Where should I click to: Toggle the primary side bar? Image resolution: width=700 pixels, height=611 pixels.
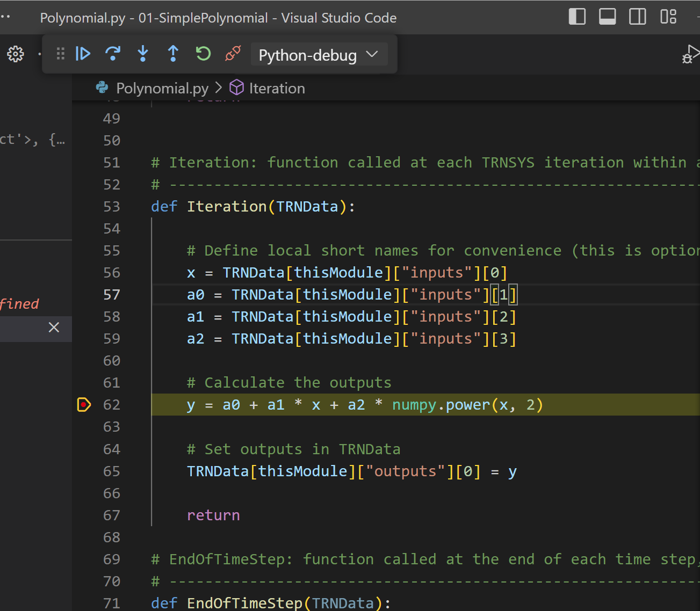coord(577,17)
